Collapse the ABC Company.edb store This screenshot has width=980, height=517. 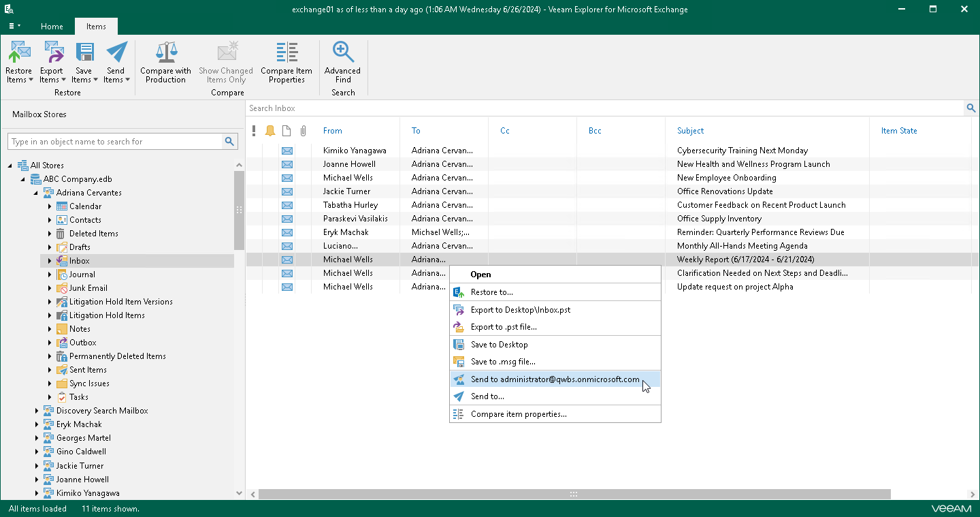tap(24, 179)
